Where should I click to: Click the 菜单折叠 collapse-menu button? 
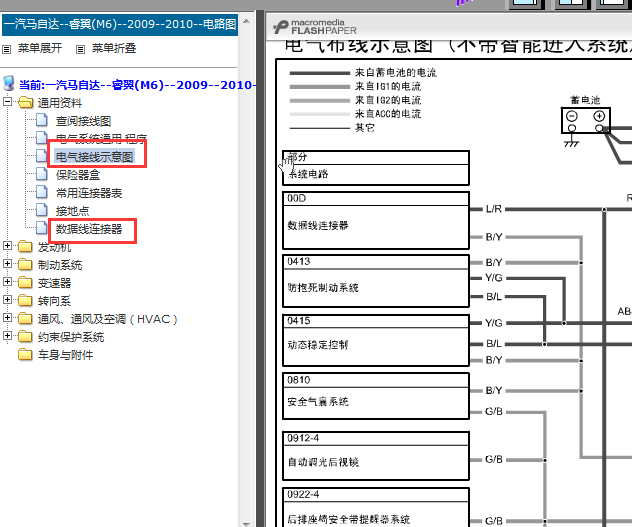click(114, 48)
